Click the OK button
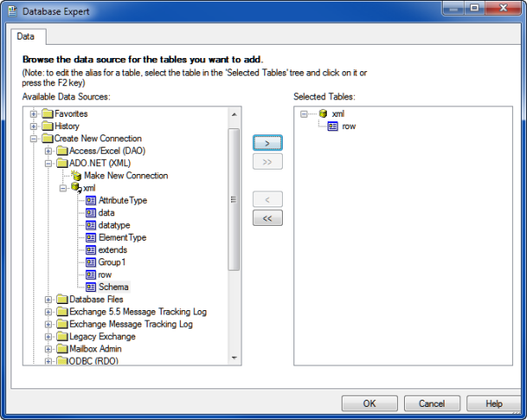Image resolution: width=527 pixels, height=420 pixels. 369,403
